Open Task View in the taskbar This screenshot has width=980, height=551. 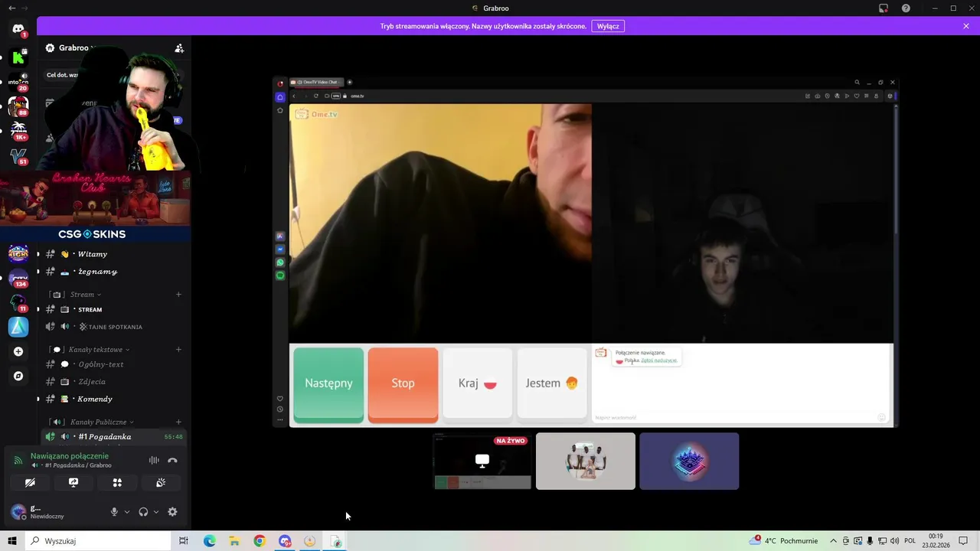pos(184,541)
